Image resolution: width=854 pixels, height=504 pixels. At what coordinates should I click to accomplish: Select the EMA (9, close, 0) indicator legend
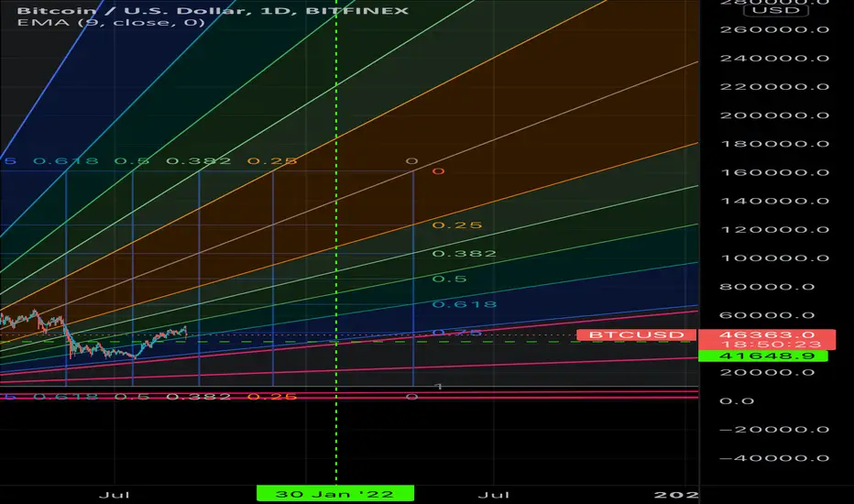(111, 22)
